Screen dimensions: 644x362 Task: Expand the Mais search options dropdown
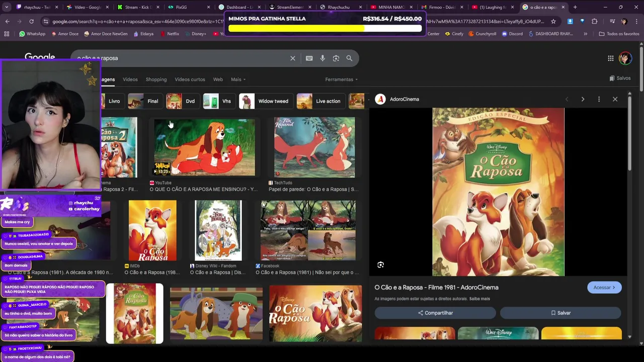[x=238, y=79]
